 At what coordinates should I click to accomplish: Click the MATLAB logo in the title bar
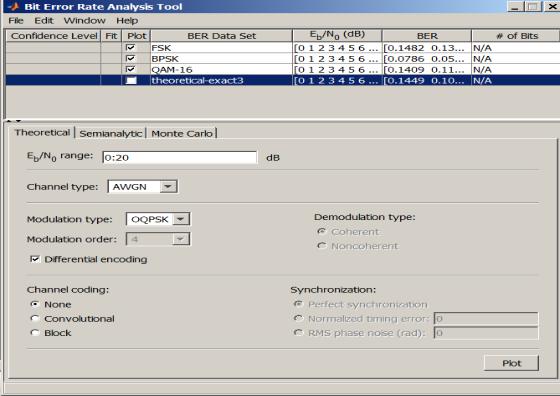[13, 6]
